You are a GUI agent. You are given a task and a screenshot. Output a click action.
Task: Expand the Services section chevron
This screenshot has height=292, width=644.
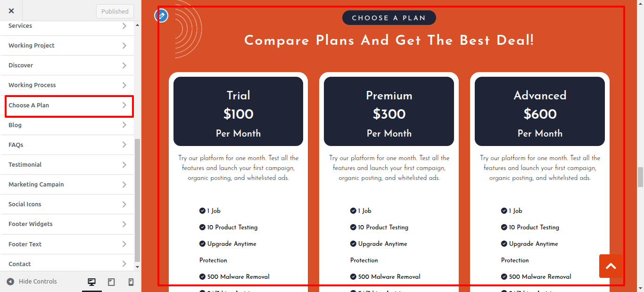tap(124, 26)
